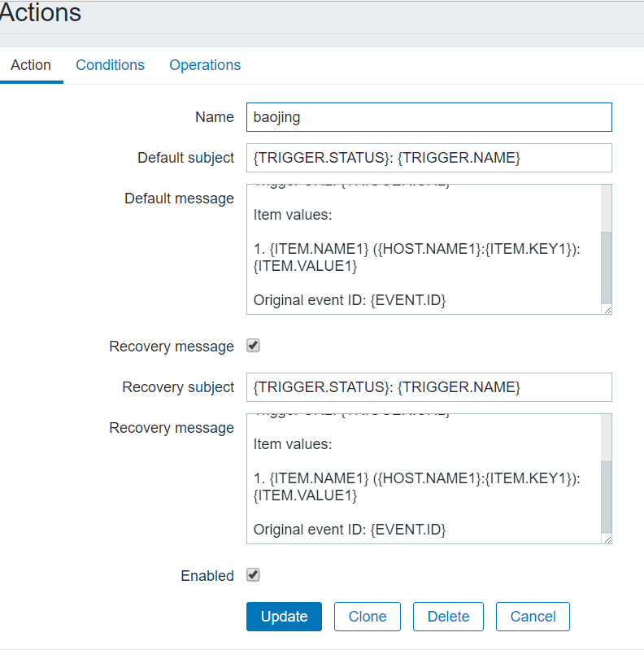
Task: Uncheck the Enabled checkbox
Action: pyautogui.click(x=253, y=575)
